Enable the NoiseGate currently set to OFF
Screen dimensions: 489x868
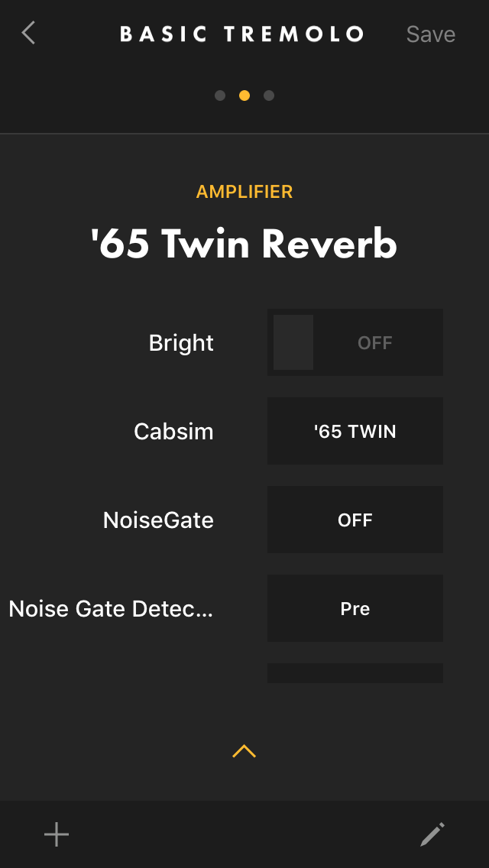pyautogui.click(x=355, y=520)
